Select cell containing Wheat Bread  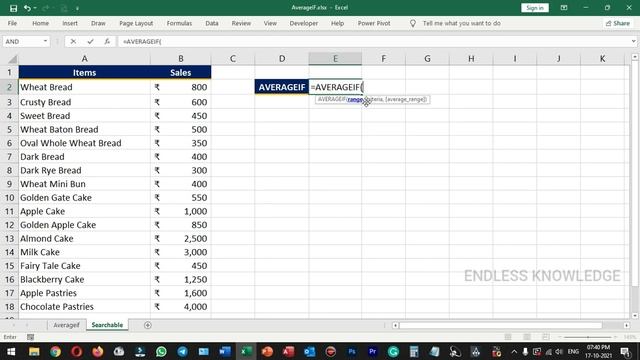[x=84, y=87]
